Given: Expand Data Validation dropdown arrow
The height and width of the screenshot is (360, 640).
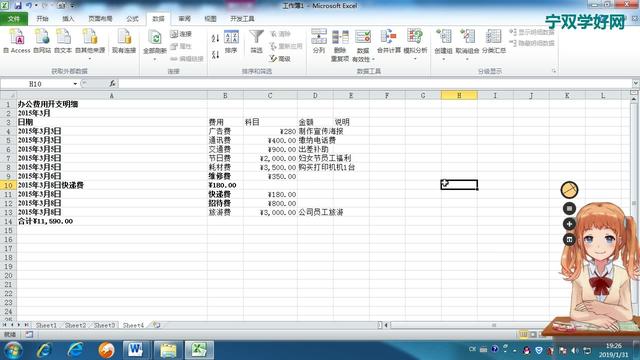Looking at the screenshot, I should 373,60.
